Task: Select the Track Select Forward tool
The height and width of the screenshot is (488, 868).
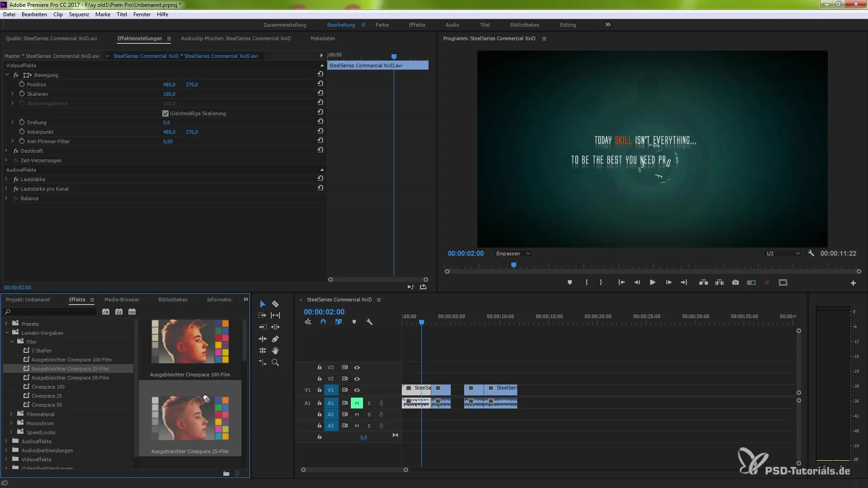Action: coord(263,315)
